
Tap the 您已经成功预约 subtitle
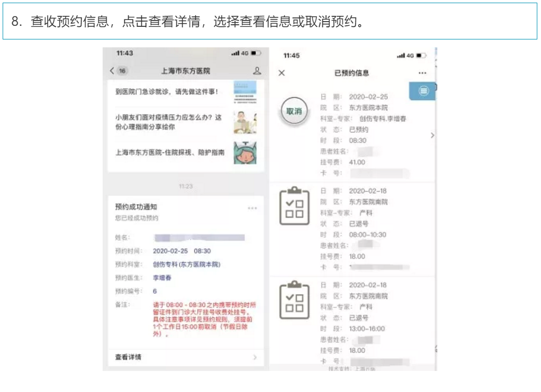[137, 218]
